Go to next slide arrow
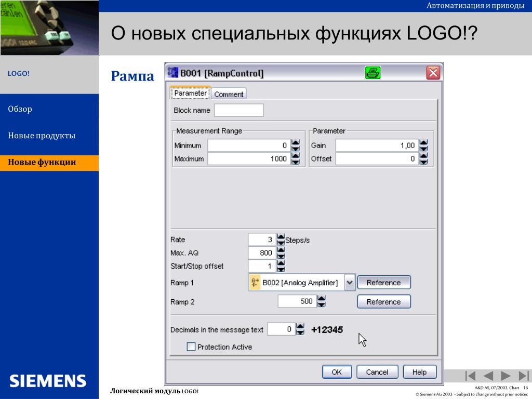 tap(506, 376)
